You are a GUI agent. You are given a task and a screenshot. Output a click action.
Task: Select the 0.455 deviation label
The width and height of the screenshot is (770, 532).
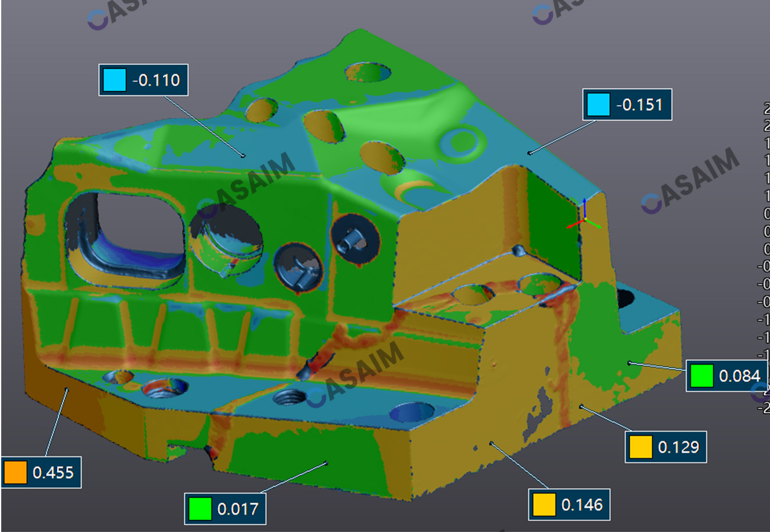tap(41, 472)
